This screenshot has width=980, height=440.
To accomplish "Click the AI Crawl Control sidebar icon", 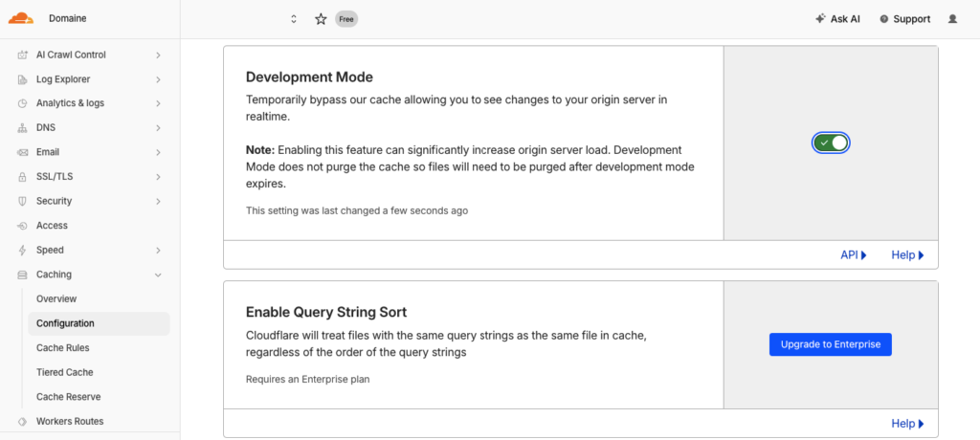I will [23, 55].
